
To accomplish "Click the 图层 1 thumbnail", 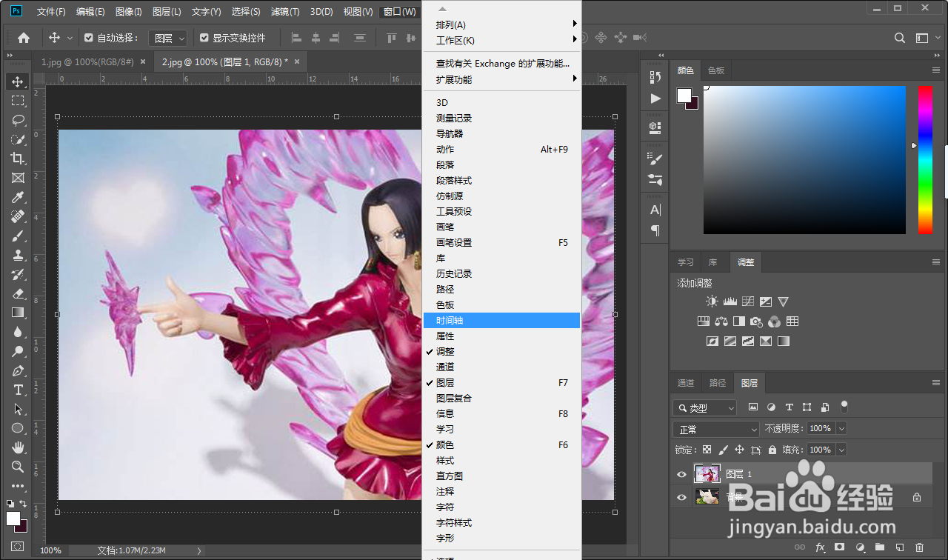I will pos(707,474).
